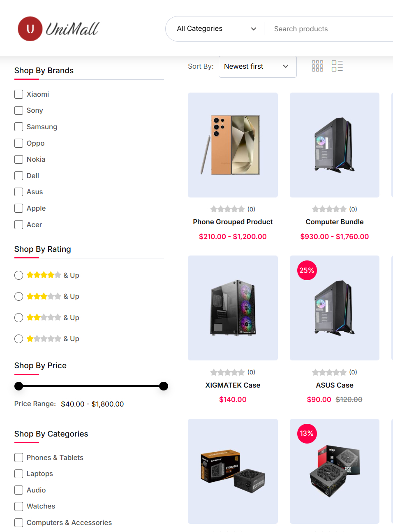Screen dimensions: 393x532
Task: Click the 25% discount badge
Action: (307, 270)
